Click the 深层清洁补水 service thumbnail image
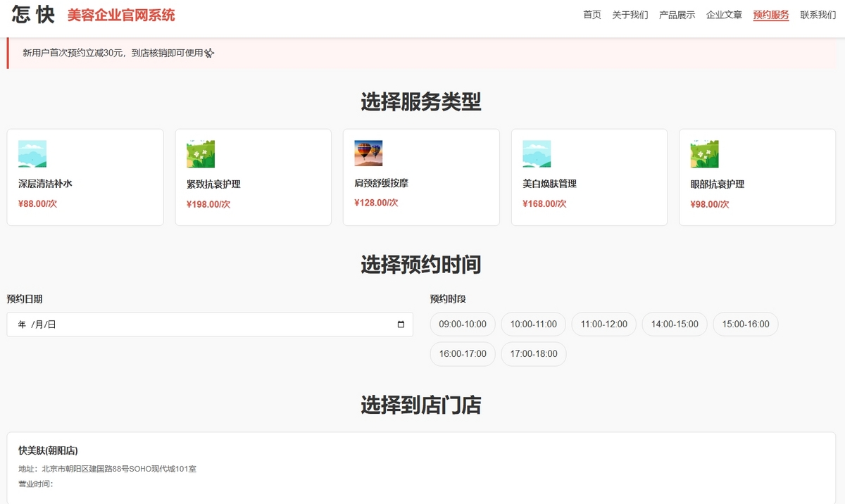This screenshot has width=845, height=504. point(32,153)
